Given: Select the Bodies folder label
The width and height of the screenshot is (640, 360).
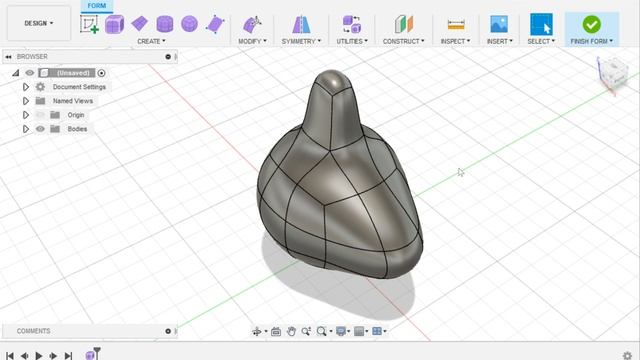Looking at the screenshot, I should click(77, 129).
